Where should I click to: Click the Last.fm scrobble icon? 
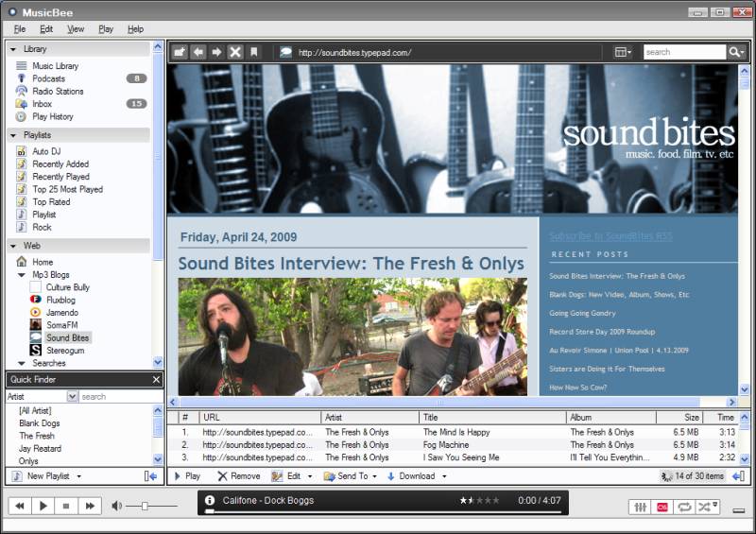coord(662,507)
